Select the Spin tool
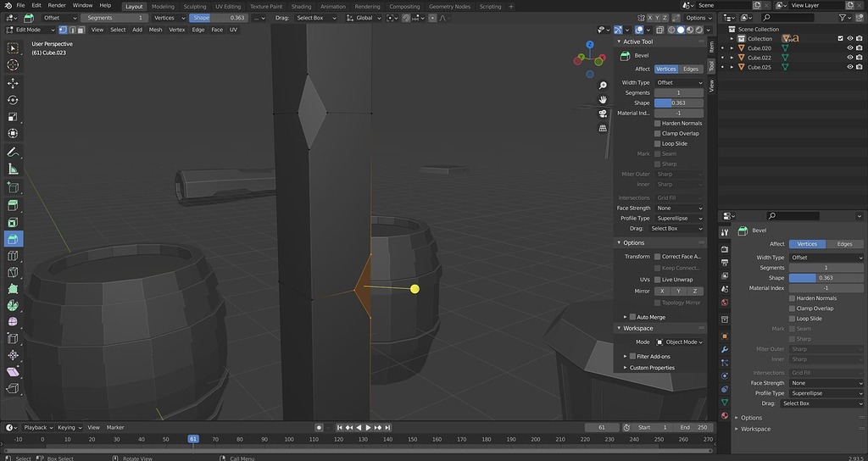This screenshot has width=868, height=461. click(x=13, y=305)
